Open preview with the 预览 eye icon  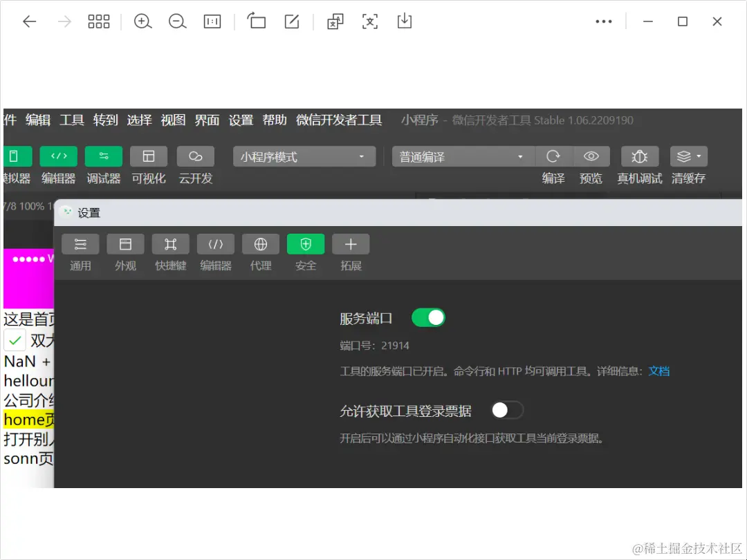coord(591,156)
